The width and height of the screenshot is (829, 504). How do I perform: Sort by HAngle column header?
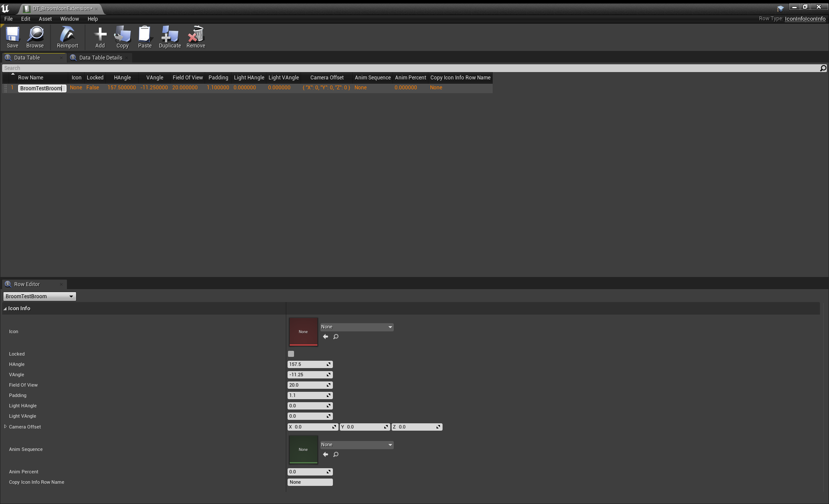coord(122,78)
